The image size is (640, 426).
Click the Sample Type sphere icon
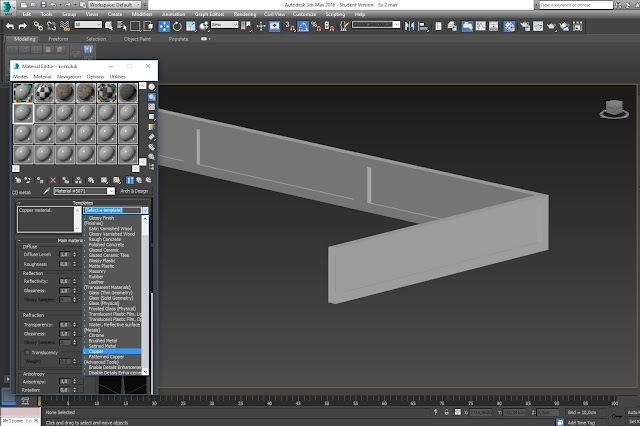[x=152, y=88]
